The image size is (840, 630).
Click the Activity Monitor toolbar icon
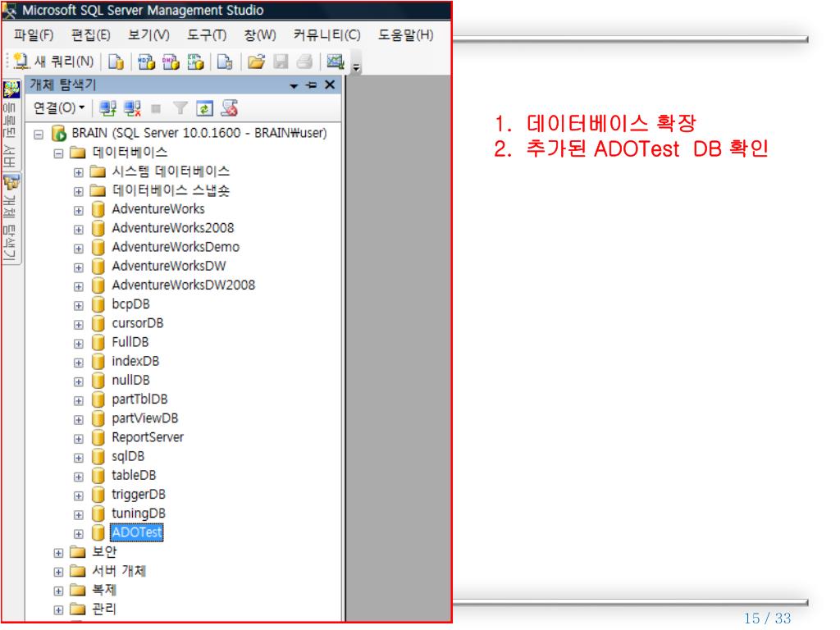(336, 62)
